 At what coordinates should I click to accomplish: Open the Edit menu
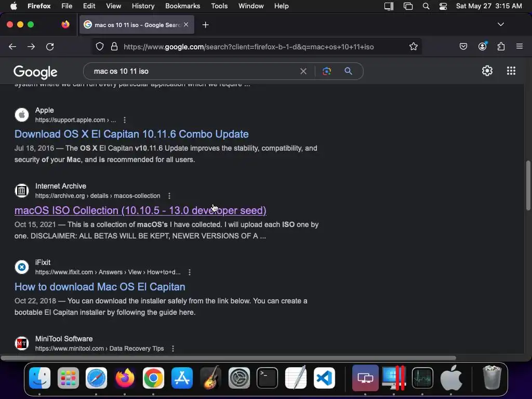89,6
